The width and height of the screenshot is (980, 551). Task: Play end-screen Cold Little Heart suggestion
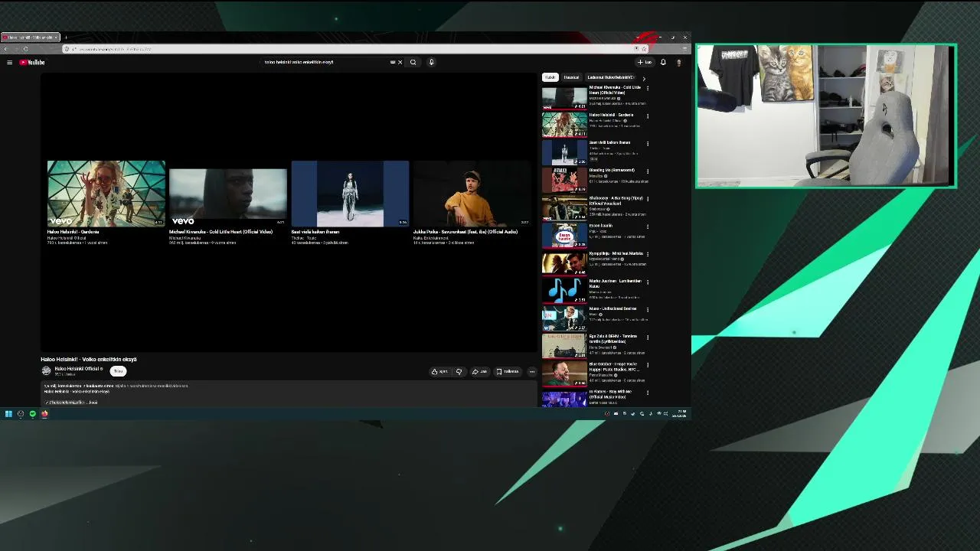point(228,197)
